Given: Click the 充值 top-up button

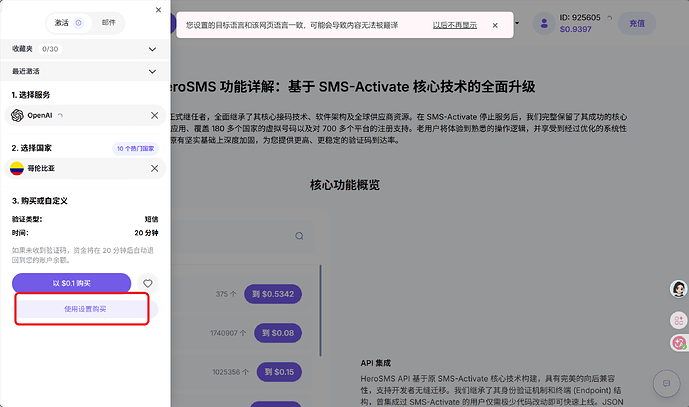Looking at the screenshot, I should 637,23.
